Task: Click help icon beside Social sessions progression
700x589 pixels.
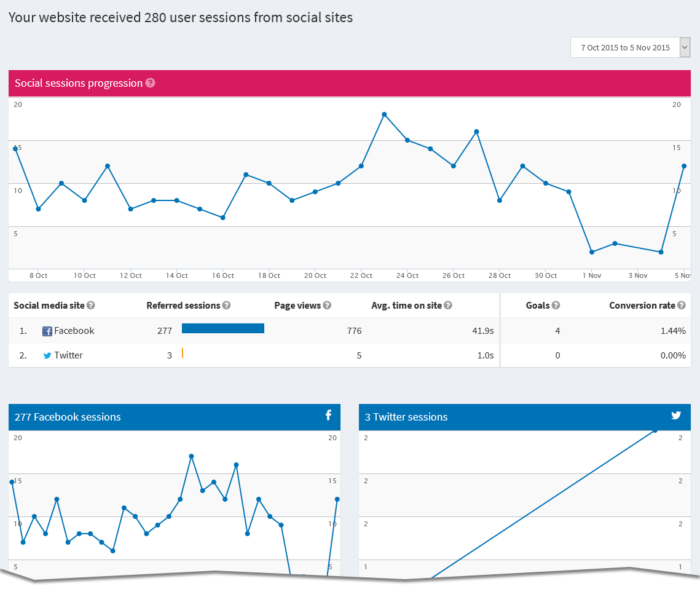Action: click(x=150, y=83)
